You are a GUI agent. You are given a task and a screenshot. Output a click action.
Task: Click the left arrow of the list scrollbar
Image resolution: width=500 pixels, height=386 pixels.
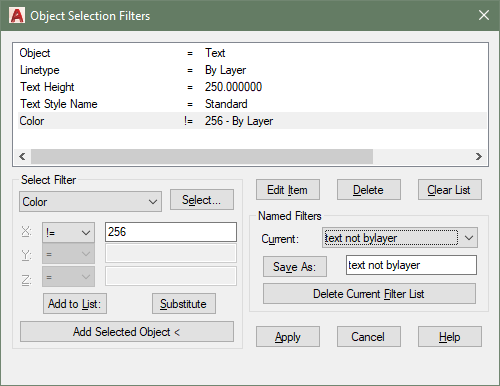22,156
